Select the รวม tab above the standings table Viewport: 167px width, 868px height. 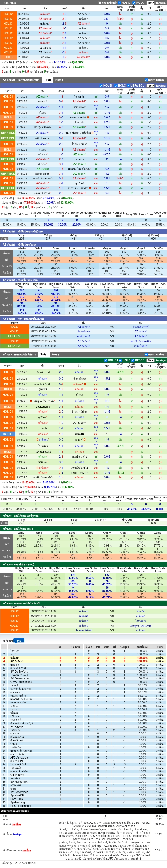pyautogui.click(x=19, y=641)
